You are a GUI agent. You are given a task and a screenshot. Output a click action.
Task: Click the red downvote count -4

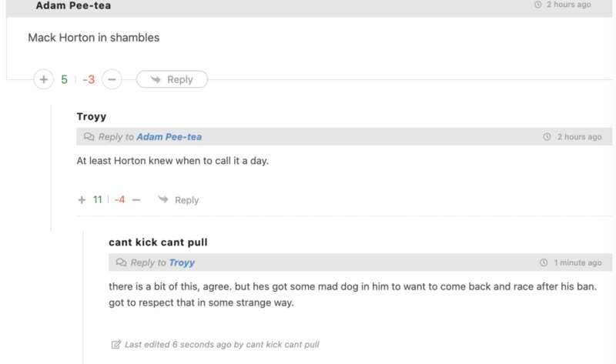pyautogui.click(x=119, y=200)
